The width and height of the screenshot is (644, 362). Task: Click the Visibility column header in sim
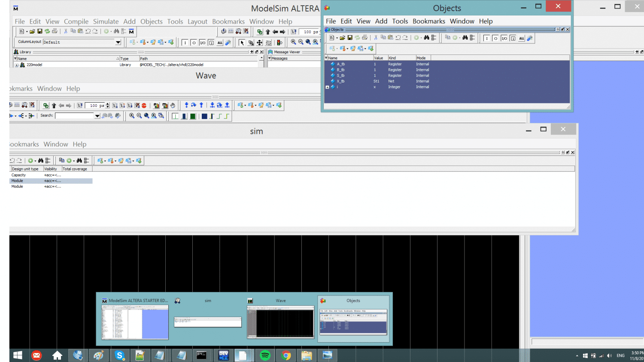click(x=52, y=169)
